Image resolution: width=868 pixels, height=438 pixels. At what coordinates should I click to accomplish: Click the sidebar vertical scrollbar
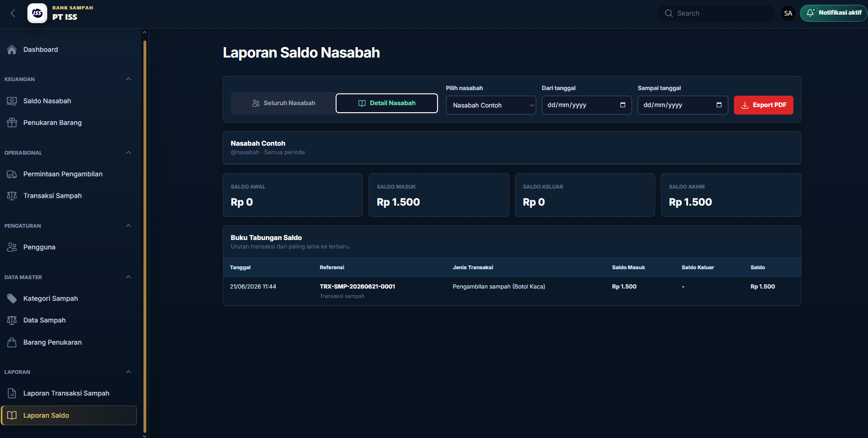point(145,236)
